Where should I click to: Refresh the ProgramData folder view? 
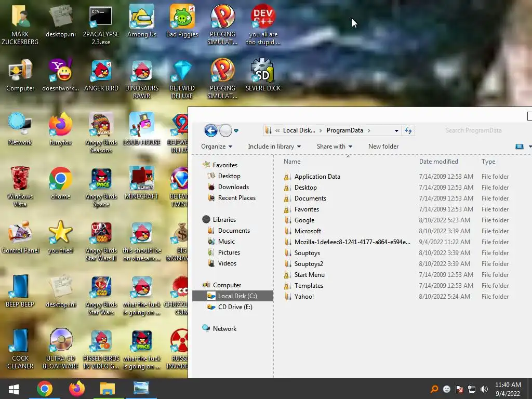point(408,130)
